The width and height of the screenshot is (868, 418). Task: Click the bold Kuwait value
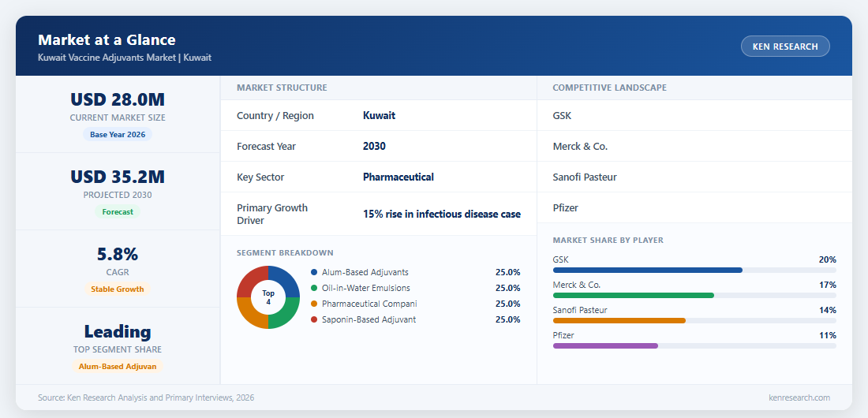pos(380,116)
